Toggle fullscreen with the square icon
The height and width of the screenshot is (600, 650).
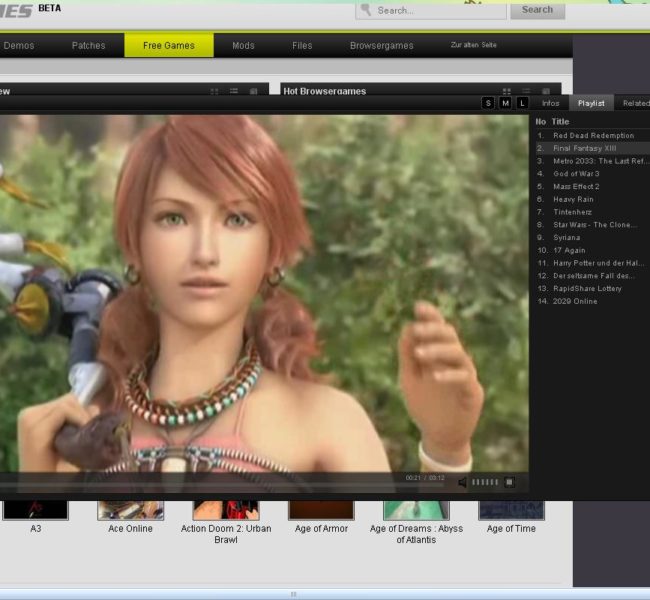[x=509, y=482]
